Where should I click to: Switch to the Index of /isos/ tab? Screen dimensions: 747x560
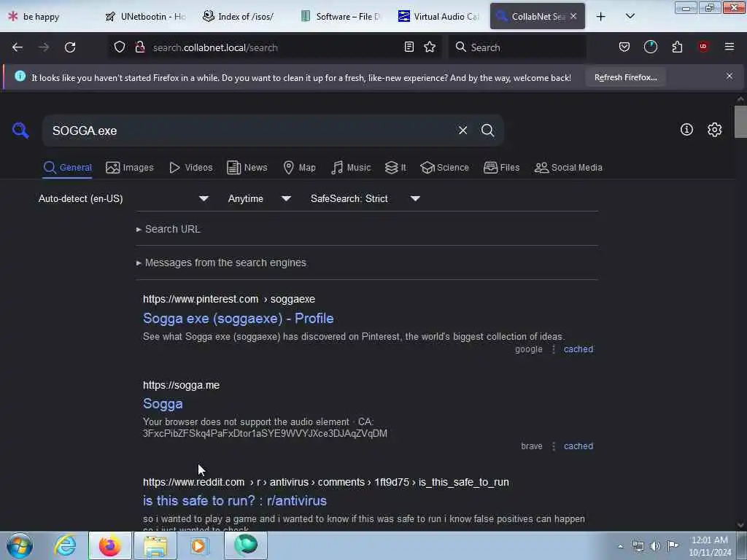coord(244,16)
